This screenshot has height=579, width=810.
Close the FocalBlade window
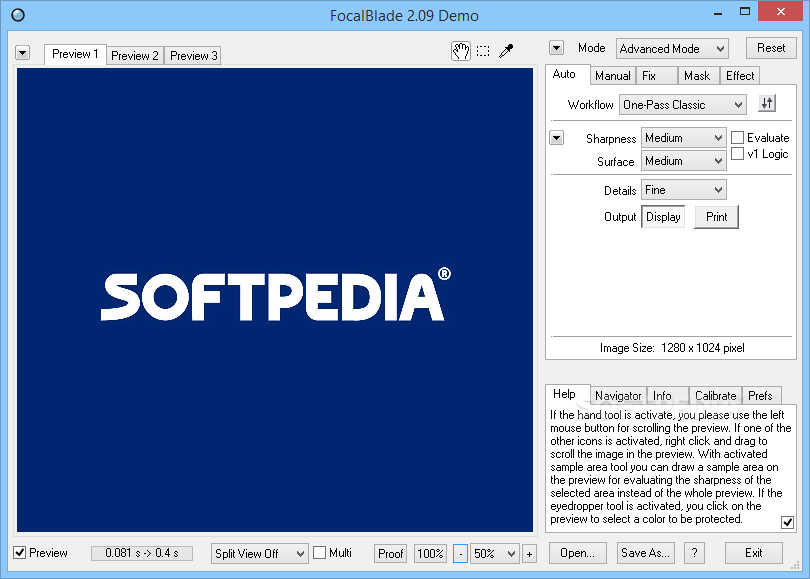[781, 11]
